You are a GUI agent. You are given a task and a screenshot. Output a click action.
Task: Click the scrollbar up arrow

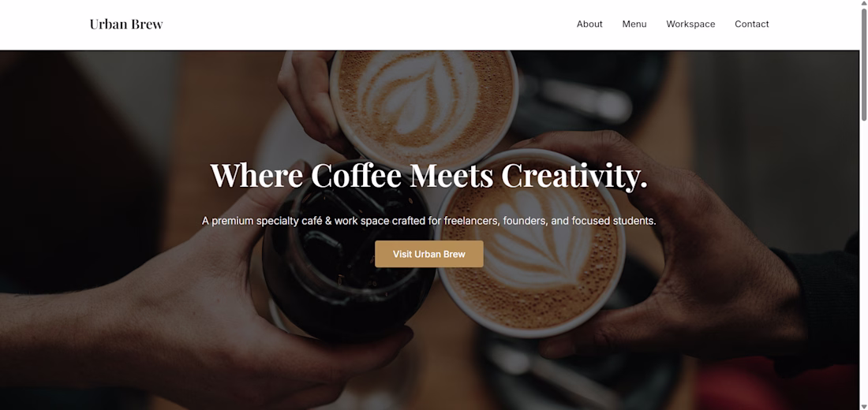863,3
